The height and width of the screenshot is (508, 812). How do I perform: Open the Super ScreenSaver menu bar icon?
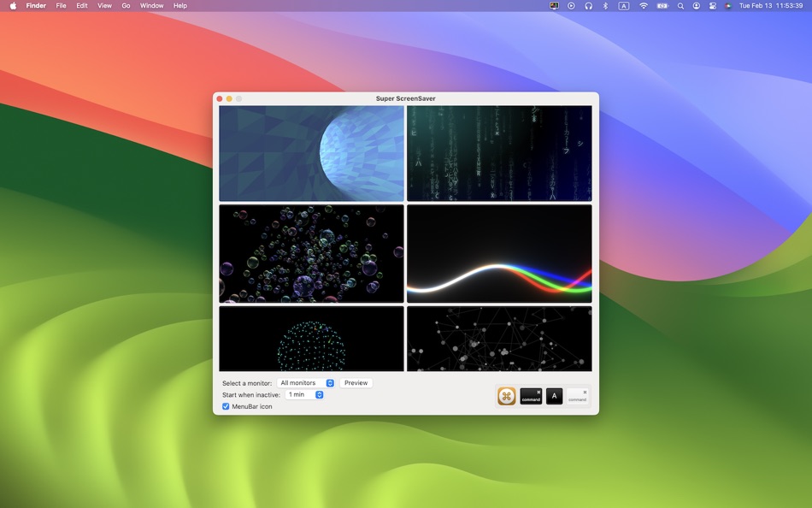click(554, 6)
